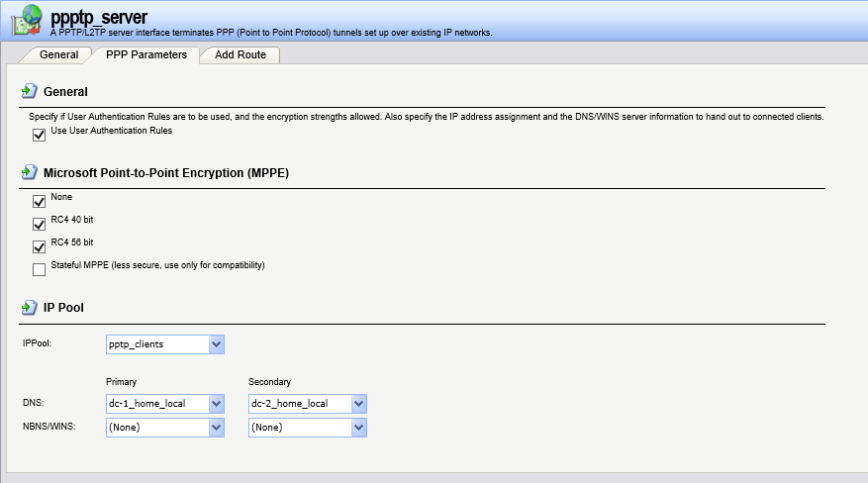Image resolution: width=868 pixels, height=483 pixels.
Task: Open the Secondary NBNS/WINS dropdown
Action: pos(359,428)
